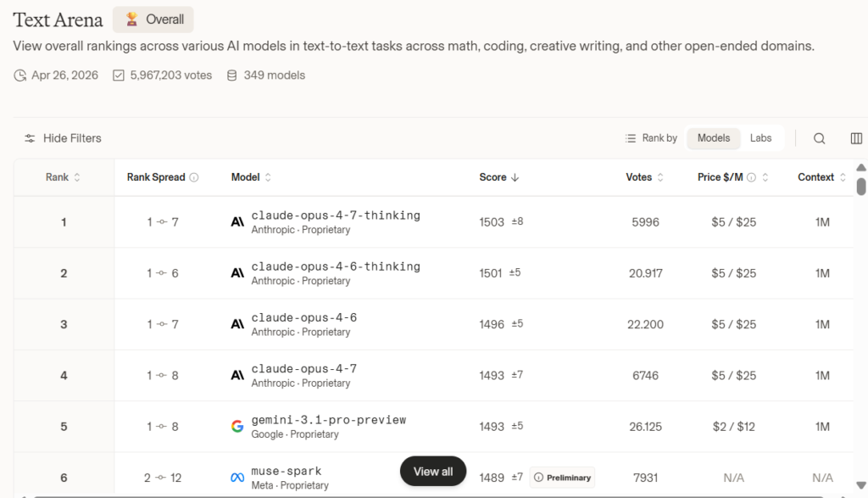
Task: Click score 1489 for muse-spark
Action: click(x=492, y=478)
